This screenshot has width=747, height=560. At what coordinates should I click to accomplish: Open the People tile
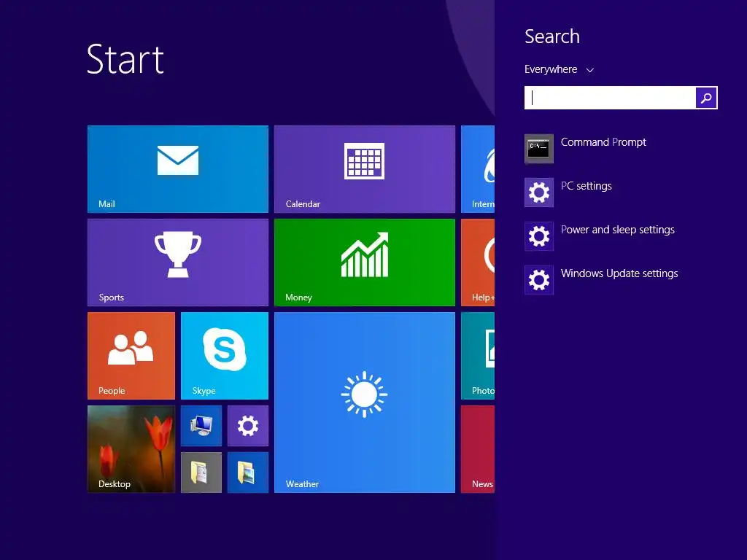[x=131, y=356]
